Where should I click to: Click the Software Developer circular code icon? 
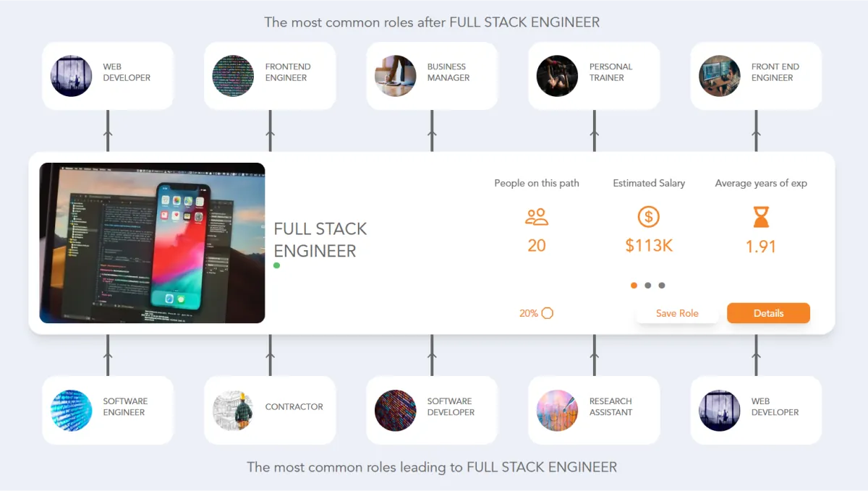coord(396,409)
